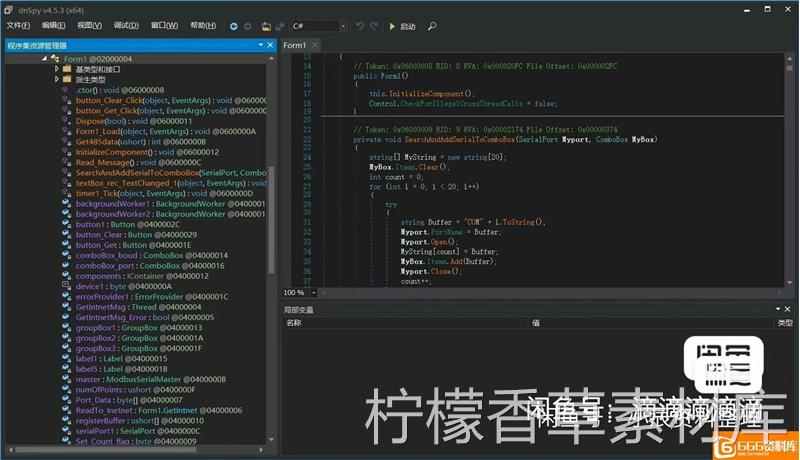This screenshot has height=460, width=800.
Task: Click the field icon beside master : ModbusSerialMaster
Action: coord(66,379)
